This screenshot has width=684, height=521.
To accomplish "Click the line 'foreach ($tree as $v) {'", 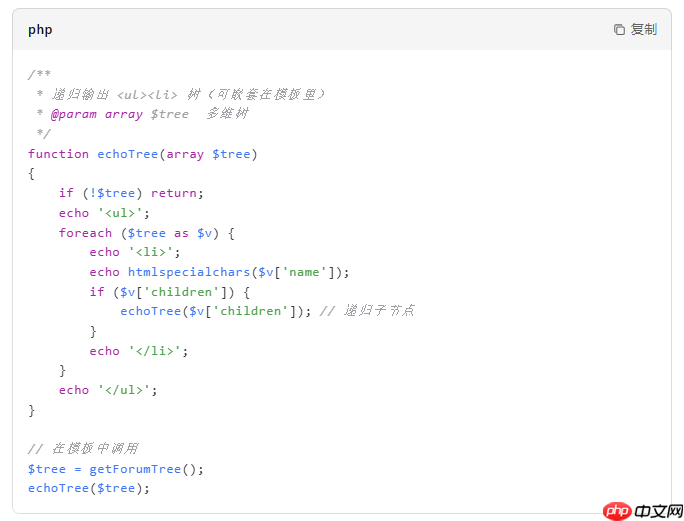I will pos(147,233).
